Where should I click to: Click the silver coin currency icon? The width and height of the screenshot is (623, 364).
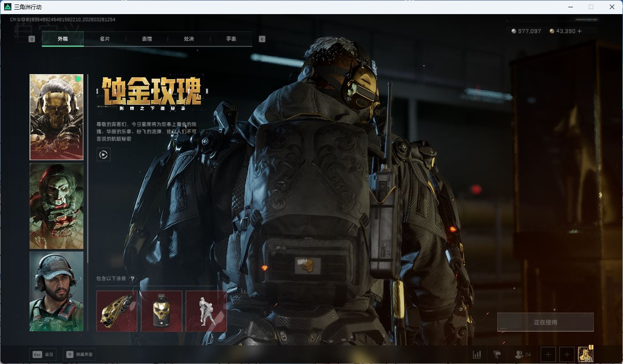(x=514, y=31)
